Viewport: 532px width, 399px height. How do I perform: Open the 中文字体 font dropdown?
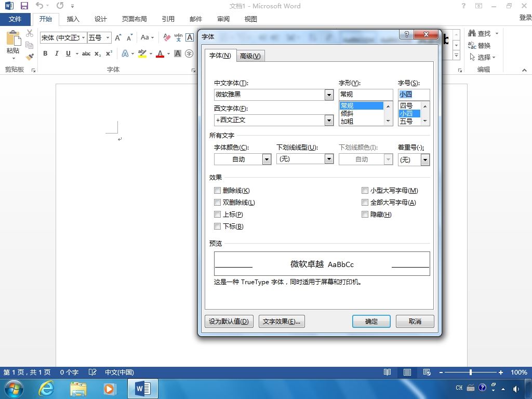click(329, 95)
